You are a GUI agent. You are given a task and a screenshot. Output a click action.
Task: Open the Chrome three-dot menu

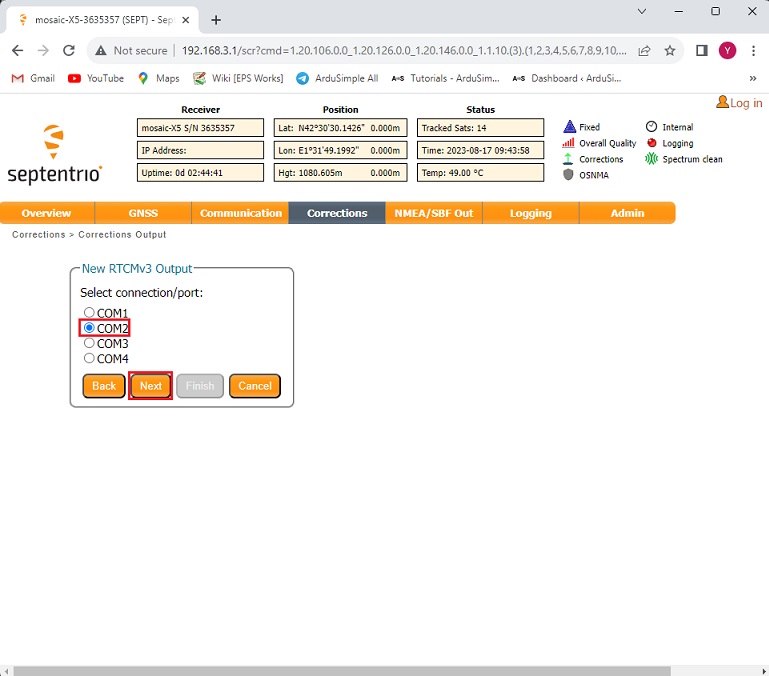point(752,50)
